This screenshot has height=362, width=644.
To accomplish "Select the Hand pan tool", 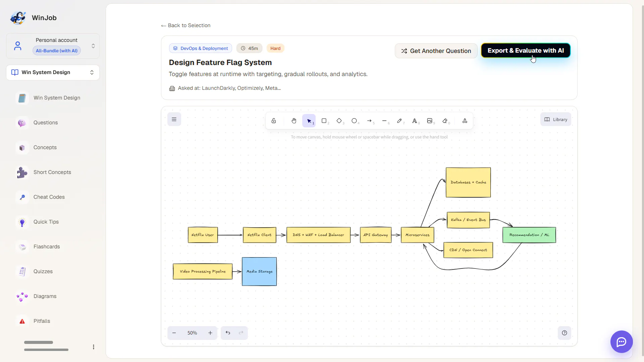I will pyautogui.click(x=294, y=121).
